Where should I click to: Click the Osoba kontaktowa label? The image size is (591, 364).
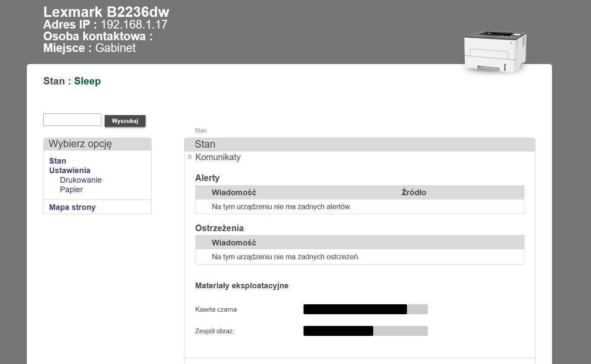click(98, 36)
